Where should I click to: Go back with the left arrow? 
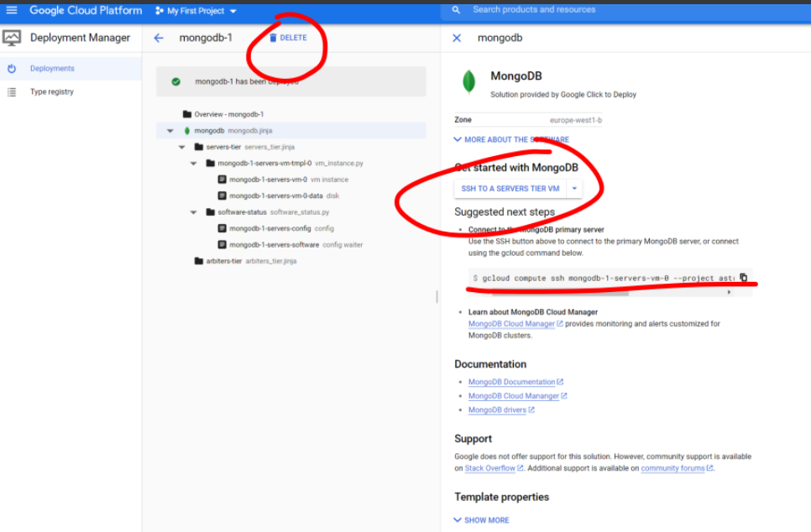(159, 38)
